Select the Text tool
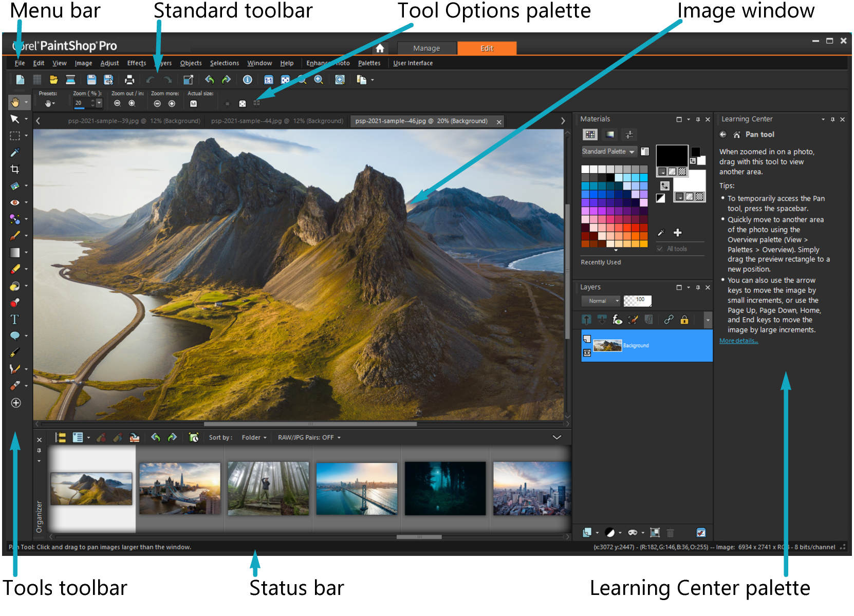Viewport: 854px width, 616px height. click(14, 320)
